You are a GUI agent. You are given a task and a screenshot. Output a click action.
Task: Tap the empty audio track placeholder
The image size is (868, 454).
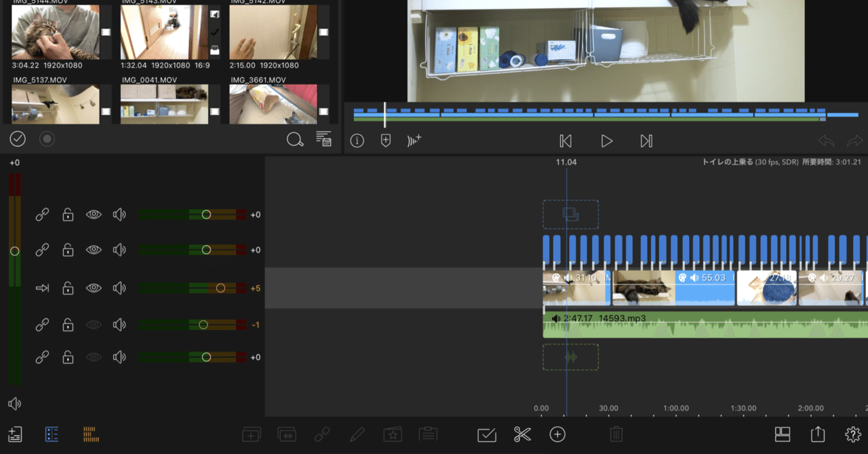[570, 357]
